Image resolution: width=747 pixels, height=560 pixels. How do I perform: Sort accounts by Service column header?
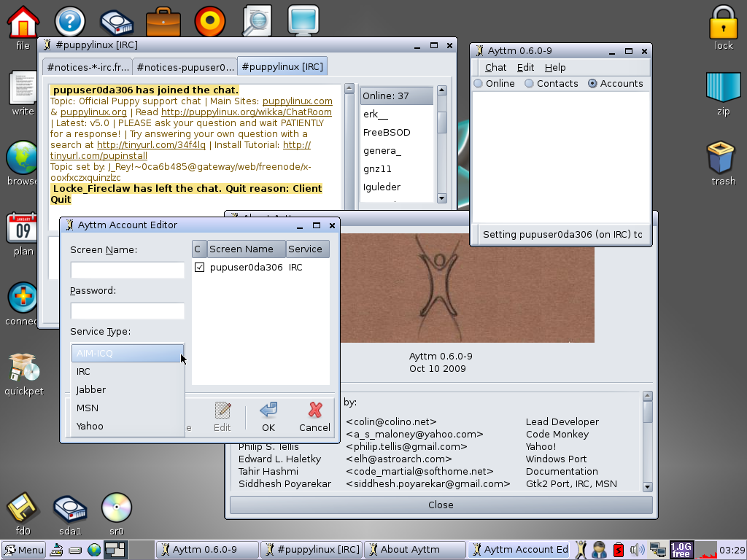pos(308,249)
